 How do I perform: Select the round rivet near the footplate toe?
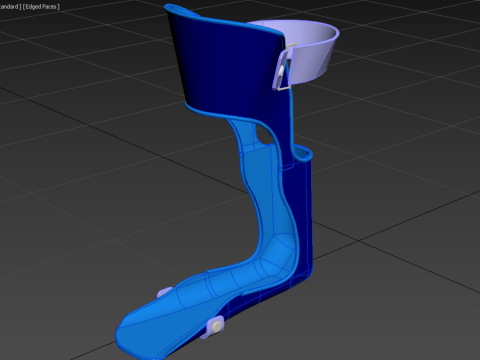pos(216,327)
